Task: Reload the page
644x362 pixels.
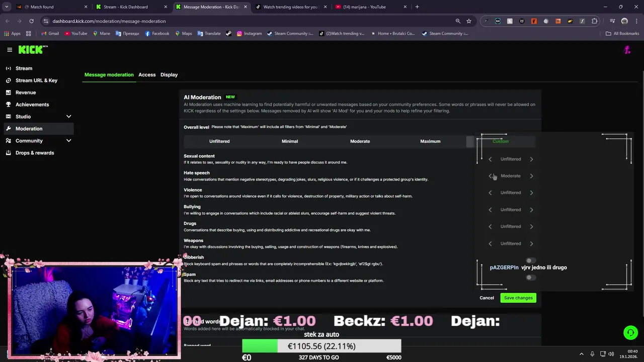Action: coord(31,21)
